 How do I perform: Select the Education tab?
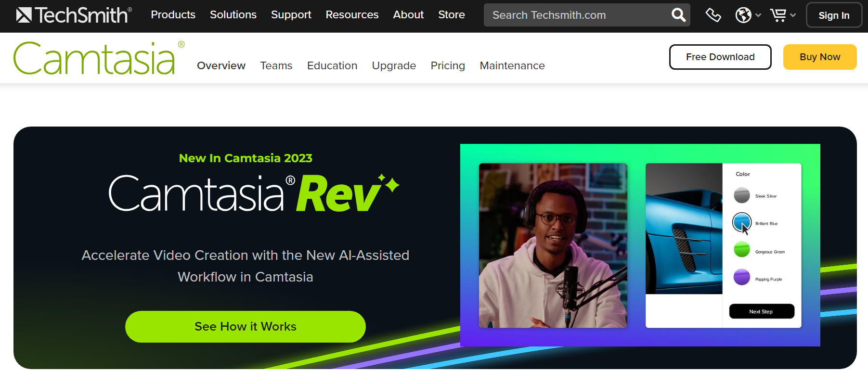332,65
